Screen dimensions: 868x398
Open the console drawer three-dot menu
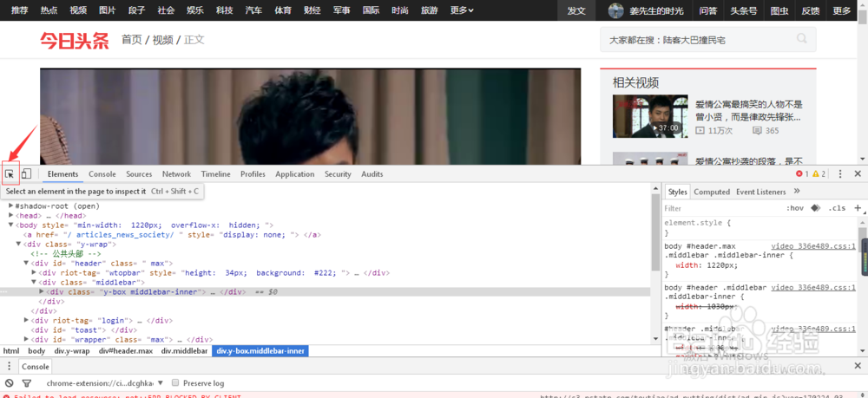point(9,367)
